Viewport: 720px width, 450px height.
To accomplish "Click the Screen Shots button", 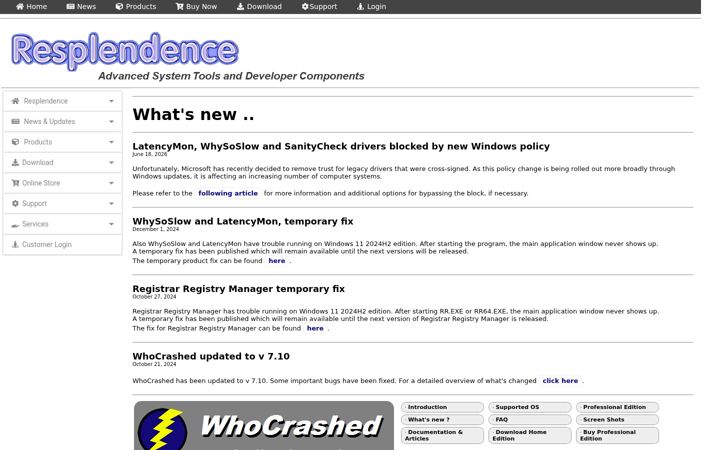I will [x=618, y=420].
